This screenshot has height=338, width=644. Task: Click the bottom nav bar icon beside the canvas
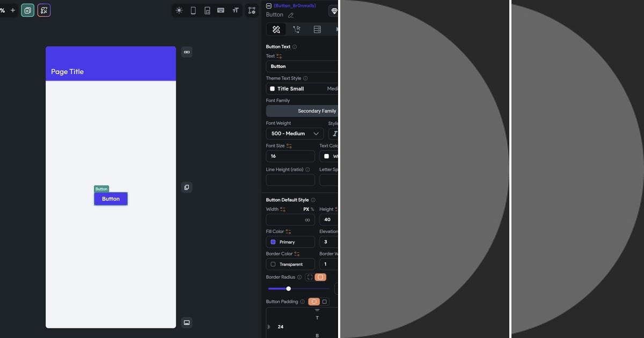point(187,322)
